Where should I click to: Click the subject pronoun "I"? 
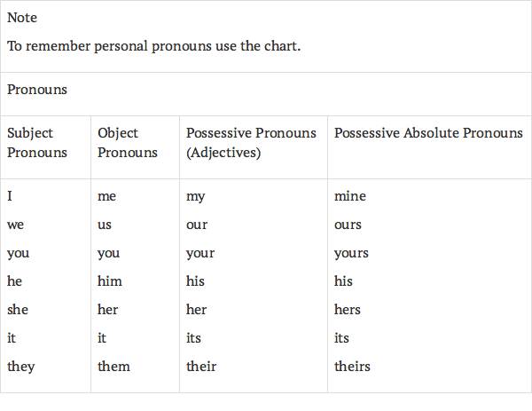(x=10, y=196)
